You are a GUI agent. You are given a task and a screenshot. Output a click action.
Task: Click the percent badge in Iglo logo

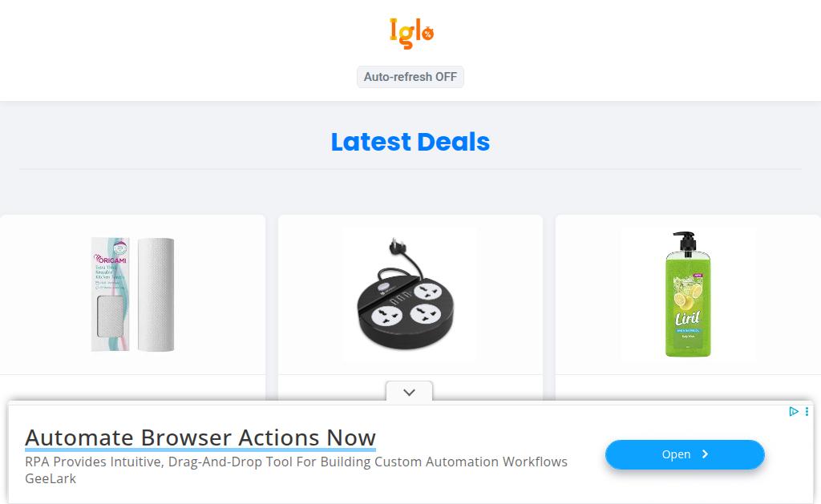(x=428, y=34)
